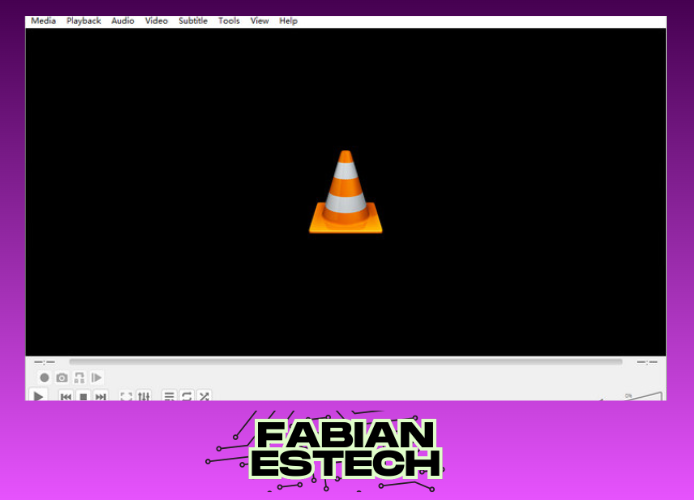694x500 pixels.
Task: Click the elapsed time label
Action: click(44, 362)
